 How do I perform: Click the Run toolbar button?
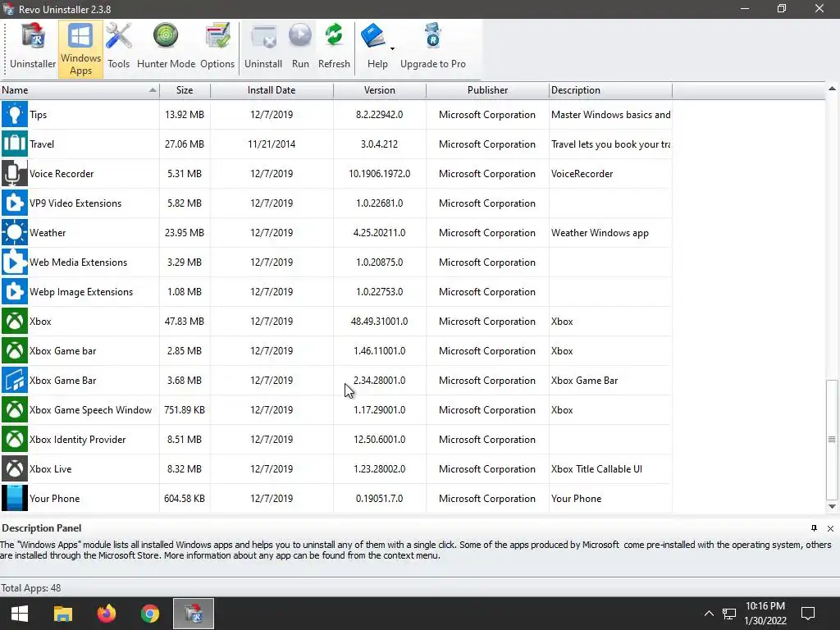tap(300, 47)
